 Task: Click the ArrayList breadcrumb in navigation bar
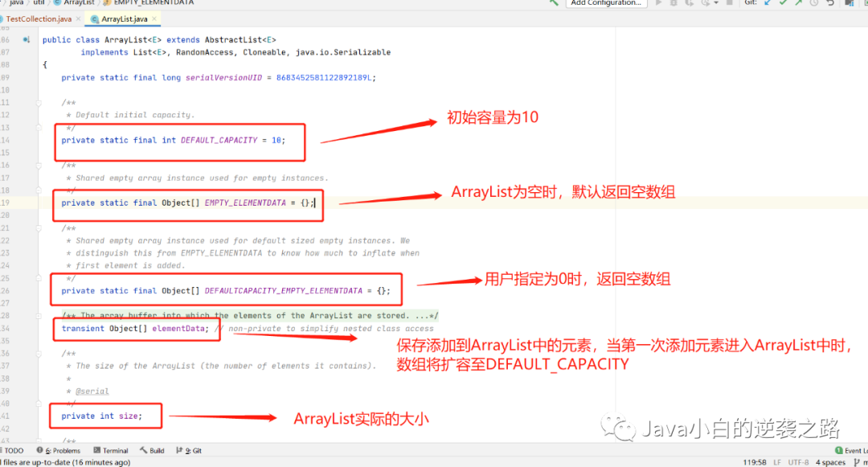pyautogui.click(x=79, y=2)
